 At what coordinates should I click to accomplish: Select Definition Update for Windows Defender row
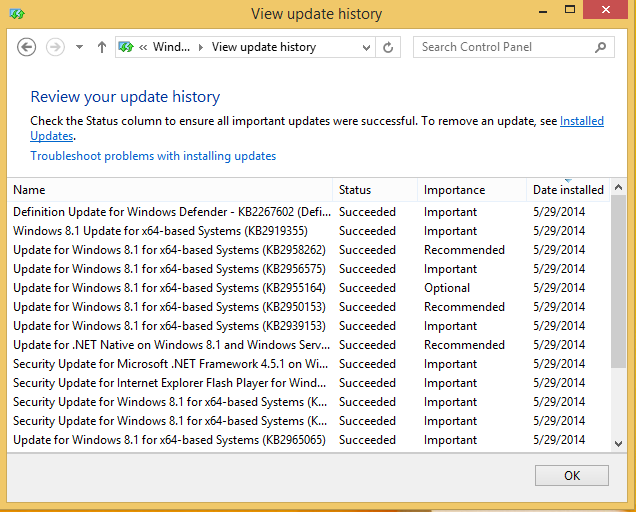click(308, 212)
